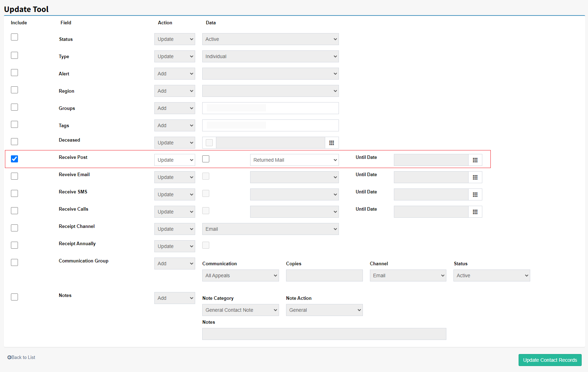Open the Notes action Add dropdown
The image size is (588, 372).
(x=175, y=298)
